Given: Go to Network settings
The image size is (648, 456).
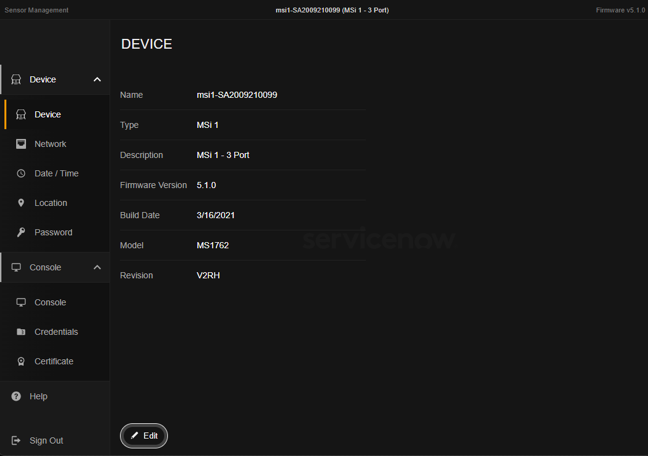Looking at the screenshot, I should click(x=57, y=144).
